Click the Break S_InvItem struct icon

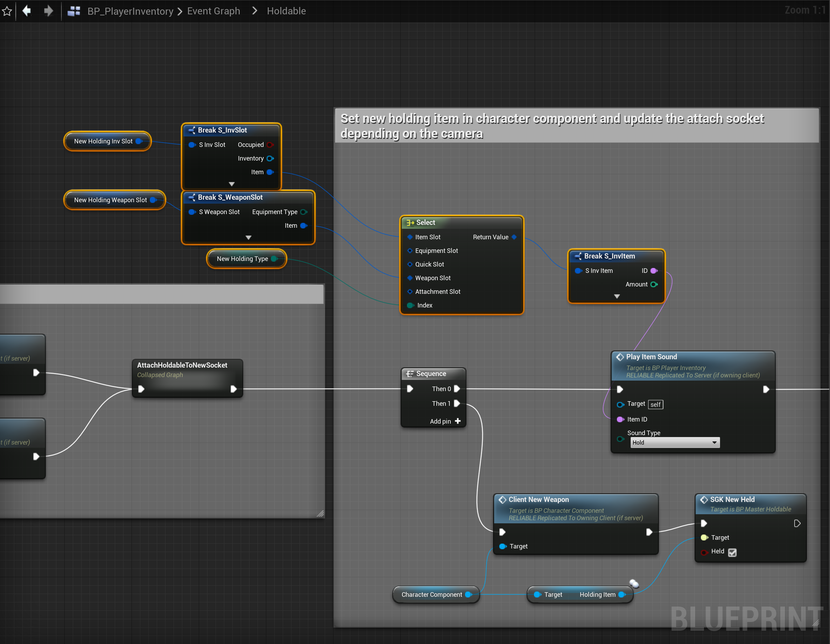click(x=578, y=256)
